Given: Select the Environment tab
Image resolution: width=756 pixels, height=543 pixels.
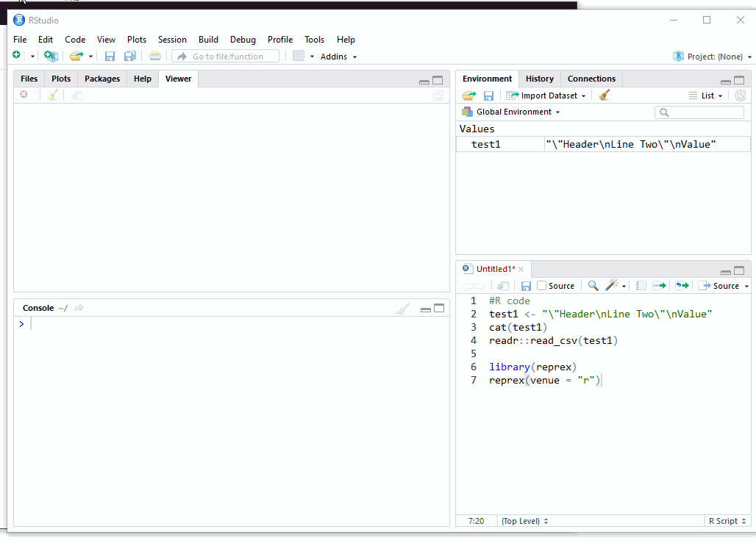Looking at the screenshot, I should (x=488, y=79).
